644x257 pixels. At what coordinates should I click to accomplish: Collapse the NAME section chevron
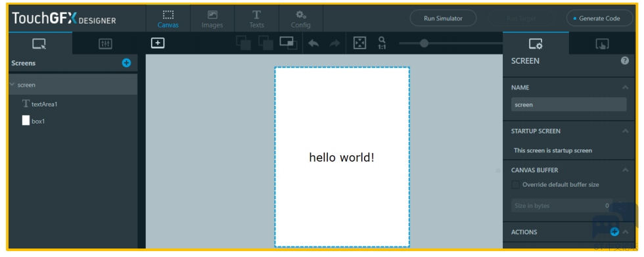coord(625,87)
